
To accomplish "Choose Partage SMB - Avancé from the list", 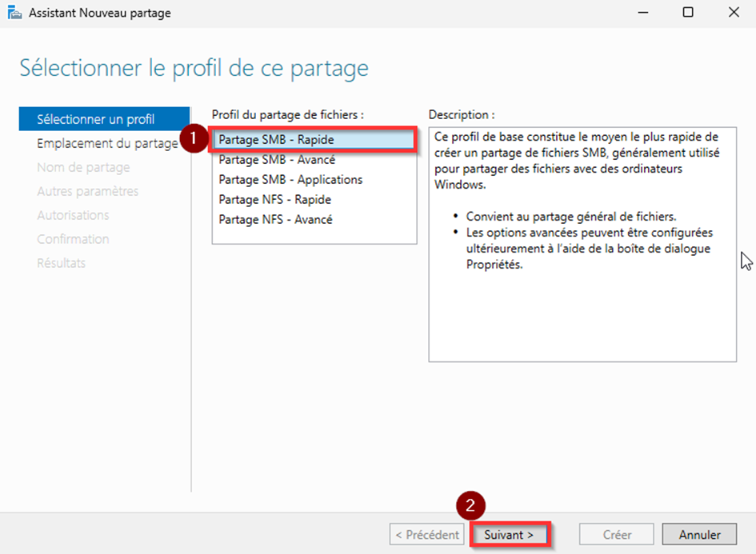I will click(x=276, y=160).
